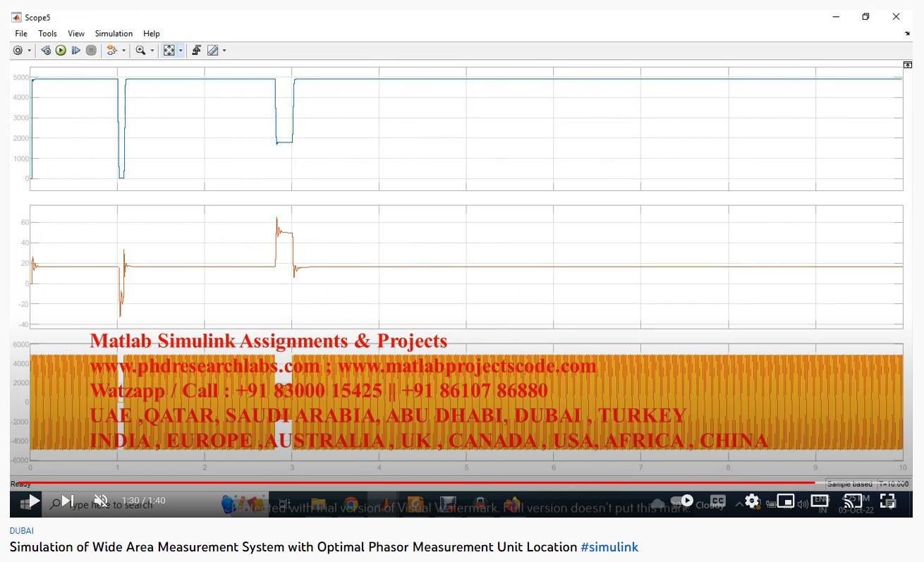Skip to the next video
924x562 pixels.
(68, 501)
